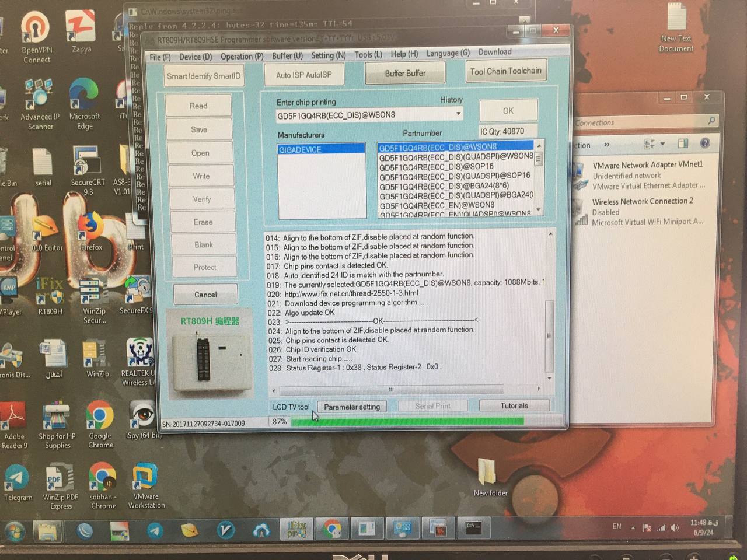This screenshot has width=747, height=560.
Task: Open the Language (G) menu
Action: click(448, 53)
